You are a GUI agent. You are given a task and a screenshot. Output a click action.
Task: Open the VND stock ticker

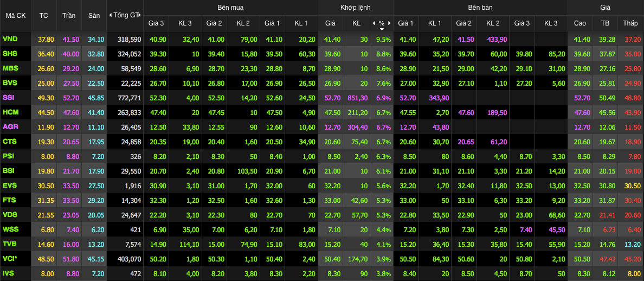10,39
